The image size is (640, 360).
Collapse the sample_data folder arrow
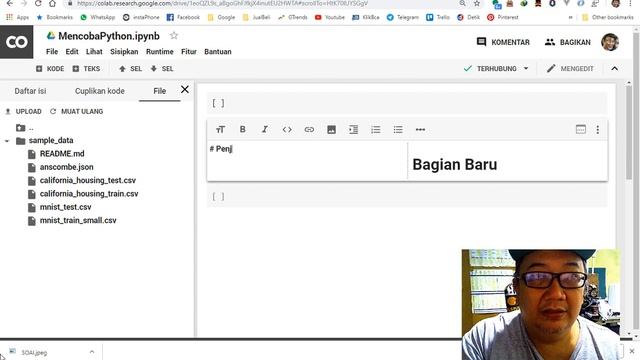[x=7, y=141]
